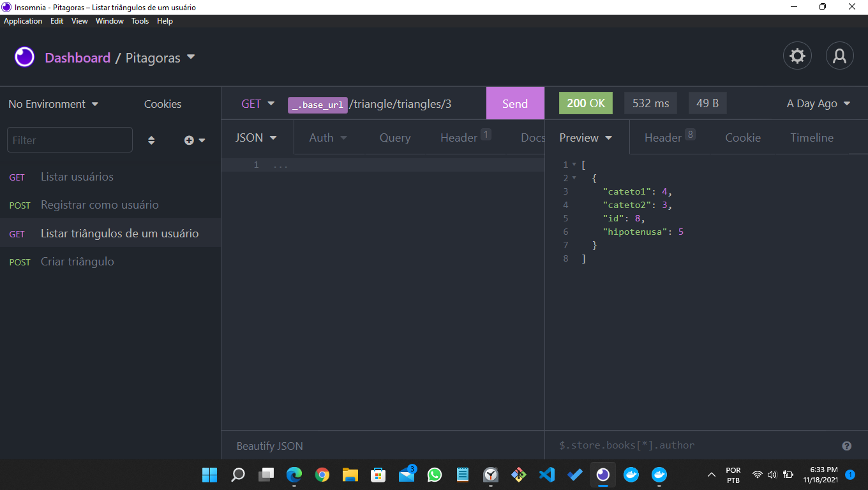Open the Insomnia preferences gear icon
The height and width of the screenshot is (490, 868).
(x=797, y=56)
